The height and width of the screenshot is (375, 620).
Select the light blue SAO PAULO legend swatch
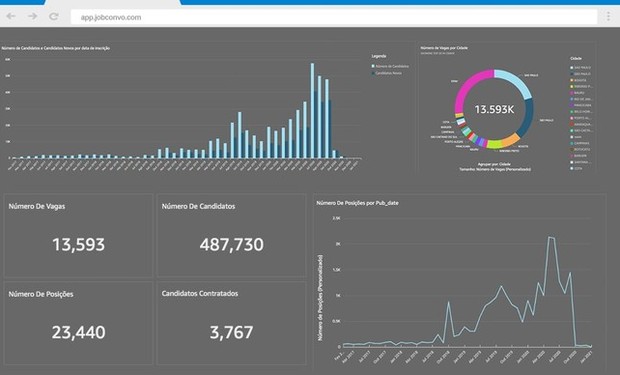[571, 68]
